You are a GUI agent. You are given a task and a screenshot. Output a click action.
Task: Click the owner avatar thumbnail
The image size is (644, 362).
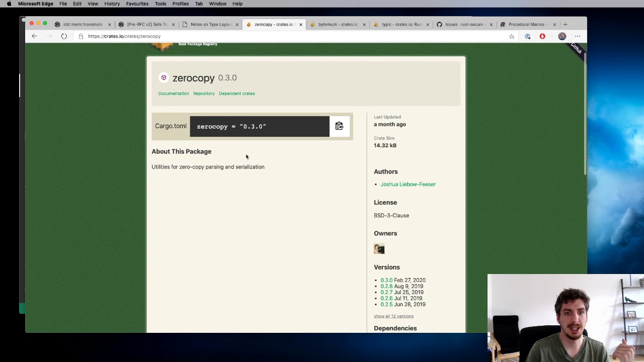[x=379, y=249]
